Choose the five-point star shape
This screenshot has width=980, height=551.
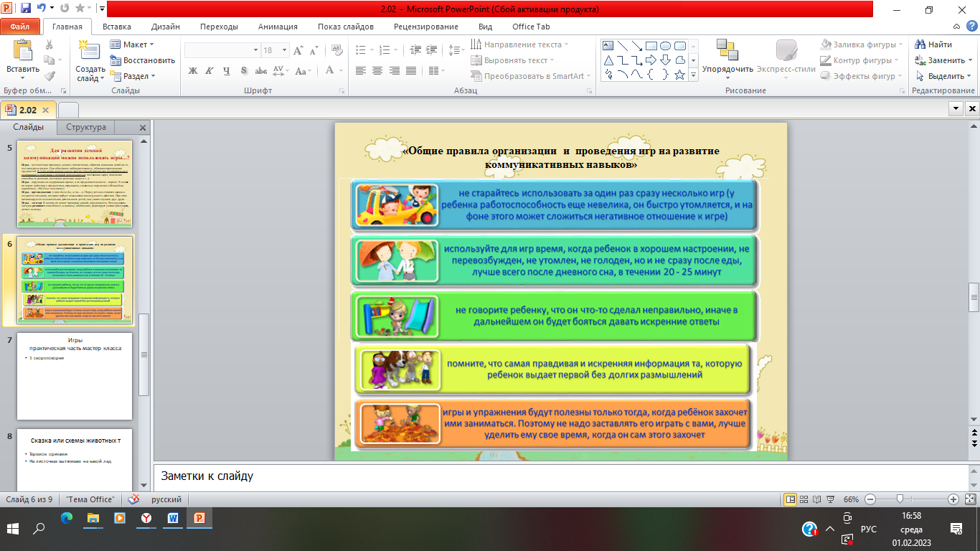point(680,74)
